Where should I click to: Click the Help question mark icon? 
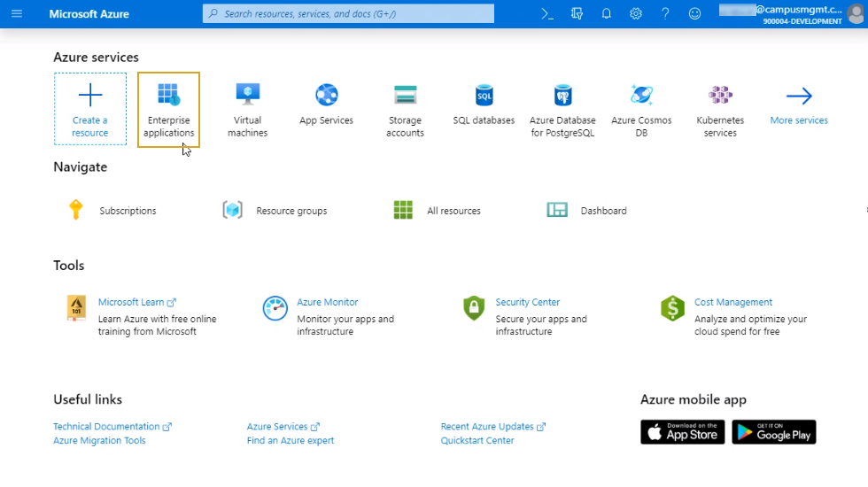click(x=665, y=14)
